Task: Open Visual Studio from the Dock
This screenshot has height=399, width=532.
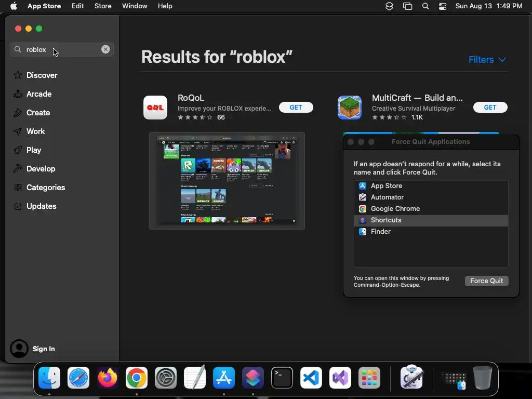Action: 340,378
